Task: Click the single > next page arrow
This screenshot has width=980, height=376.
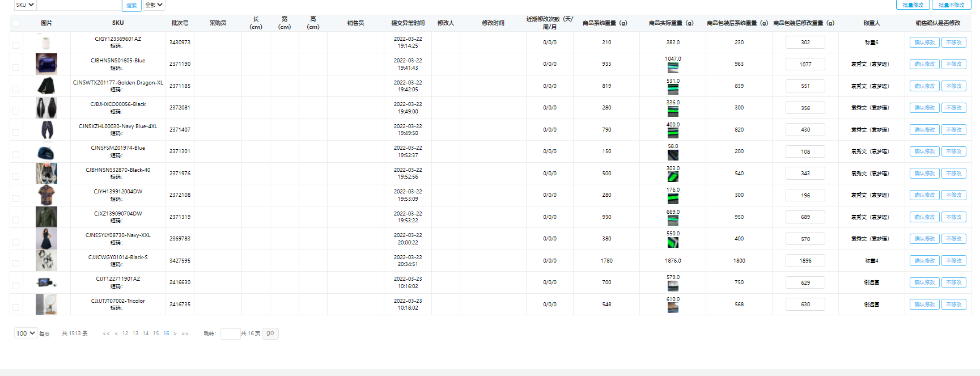Action: click(x=175, y=333)
